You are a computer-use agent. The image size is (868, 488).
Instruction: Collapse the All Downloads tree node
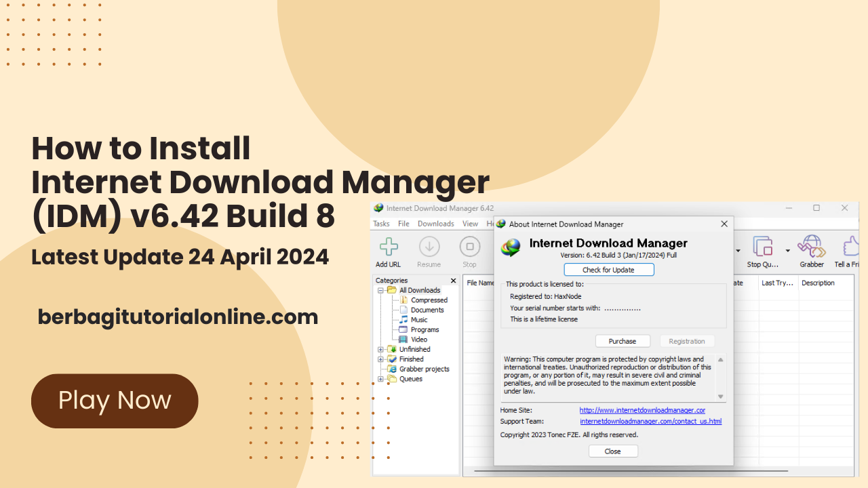(381, 290)
